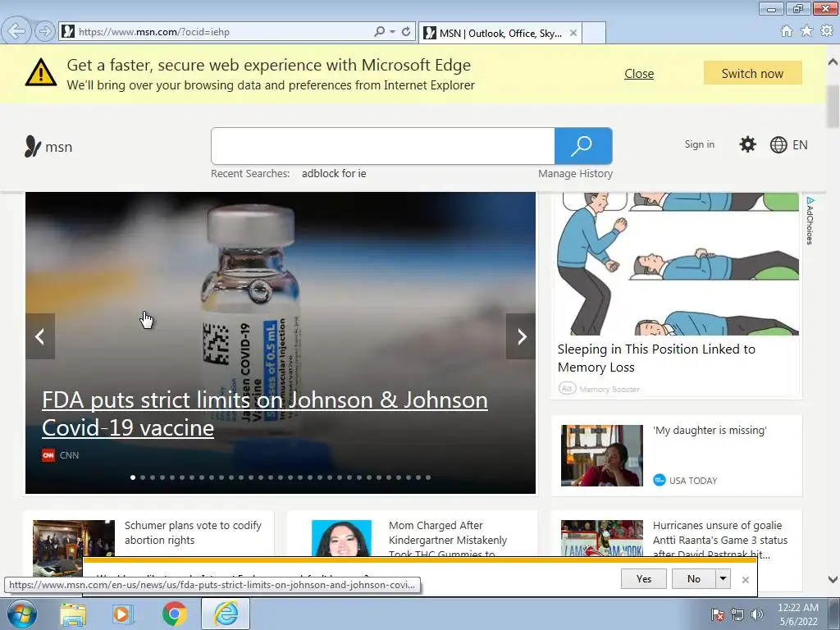Open Action Center flag tray icon
Screen dimensions: 840x630
[x=717, y=614]
